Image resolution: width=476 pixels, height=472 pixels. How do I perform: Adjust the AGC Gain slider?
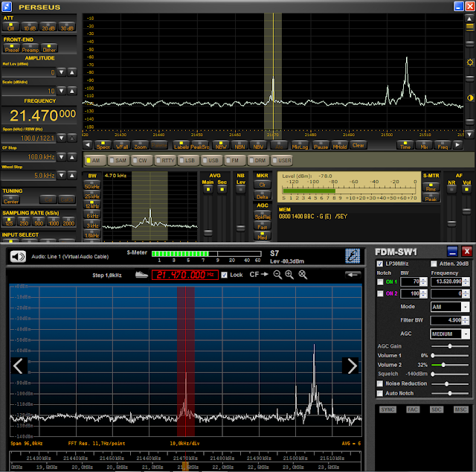450,346
